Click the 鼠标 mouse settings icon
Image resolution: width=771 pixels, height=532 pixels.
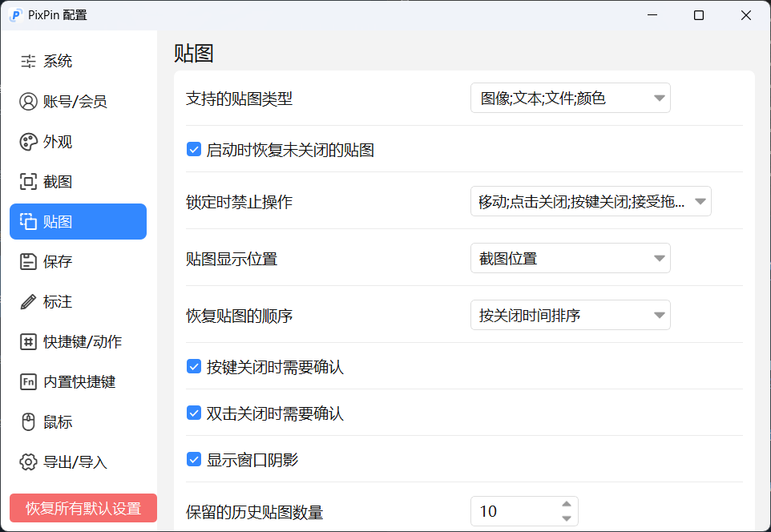(26, 421)
